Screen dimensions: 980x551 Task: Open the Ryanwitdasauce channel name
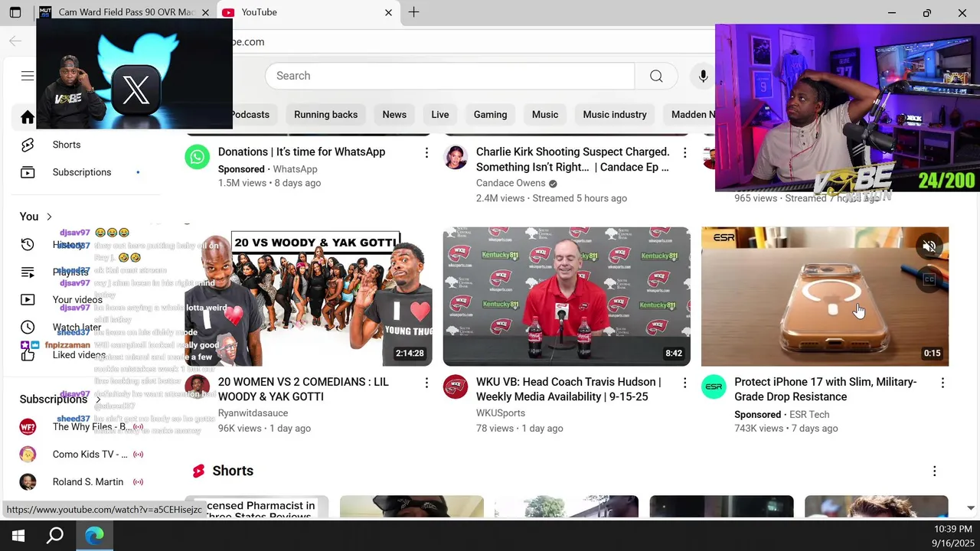coord(253,413)
